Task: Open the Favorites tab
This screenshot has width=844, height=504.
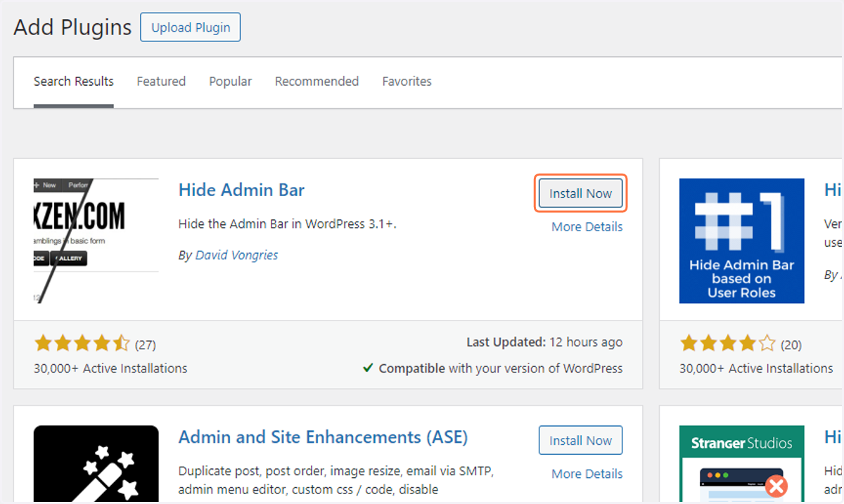Action: click(x=407, y=82)
